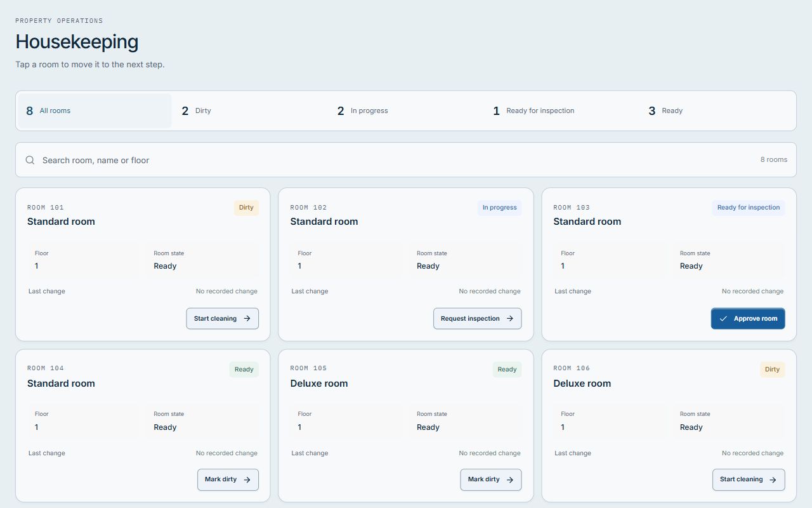Click the ROOM 103 label
This screenshot has height=508, width=812.
572,208
